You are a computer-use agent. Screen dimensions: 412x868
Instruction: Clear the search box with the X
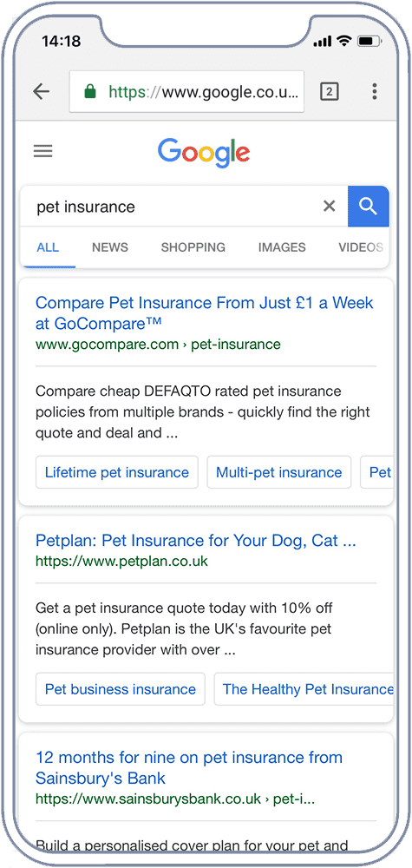point(329,207)
